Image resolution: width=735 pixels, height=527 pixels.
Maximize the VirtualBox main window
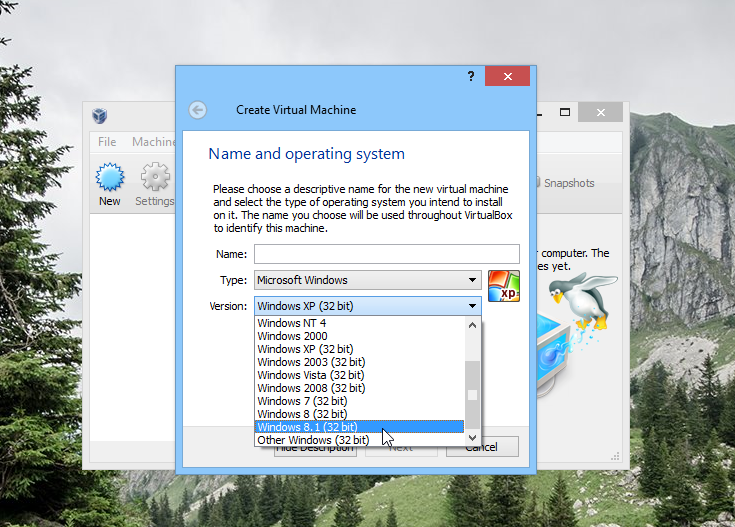tap(565, 112)
